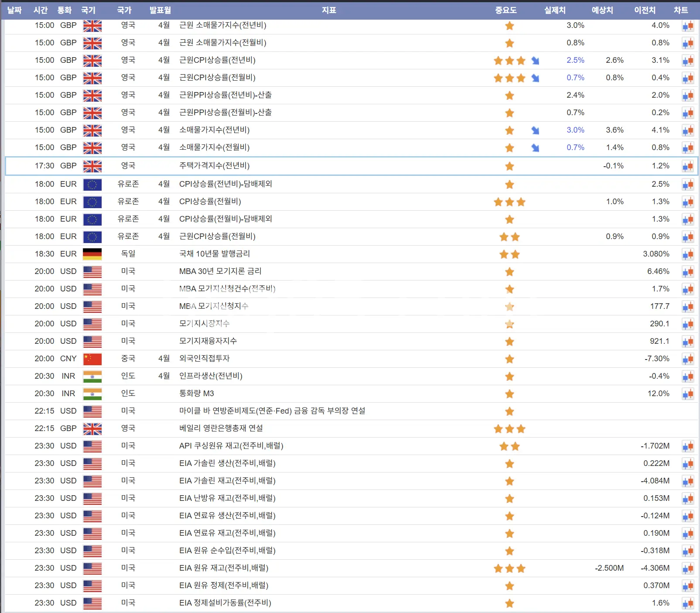Click the India flag on 인프라생산 row
This screenshot has width=700, height=613.
pos(92,376)
